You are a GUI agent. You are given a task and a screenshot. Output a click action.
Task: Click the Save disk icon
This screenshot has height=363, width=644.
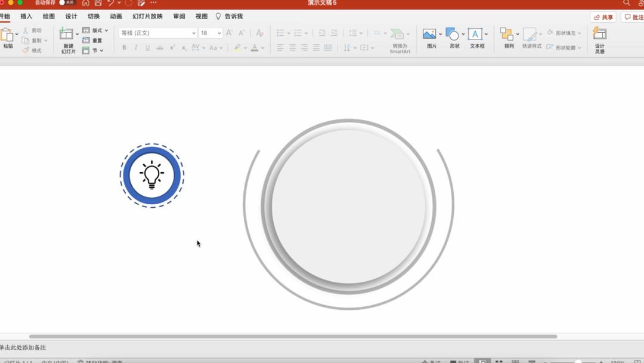point(98,3)
